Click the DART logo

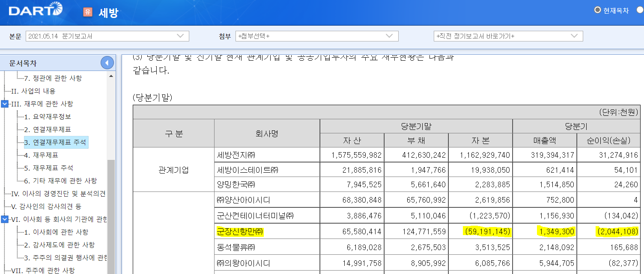(36, 9)
